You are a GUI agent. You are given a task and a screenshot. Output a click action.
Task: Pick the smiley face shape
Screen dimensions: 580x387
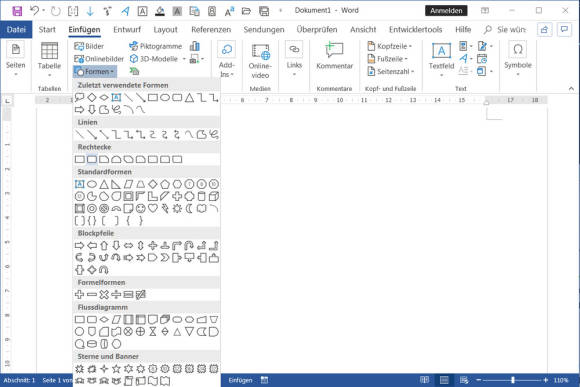(141, 208)
